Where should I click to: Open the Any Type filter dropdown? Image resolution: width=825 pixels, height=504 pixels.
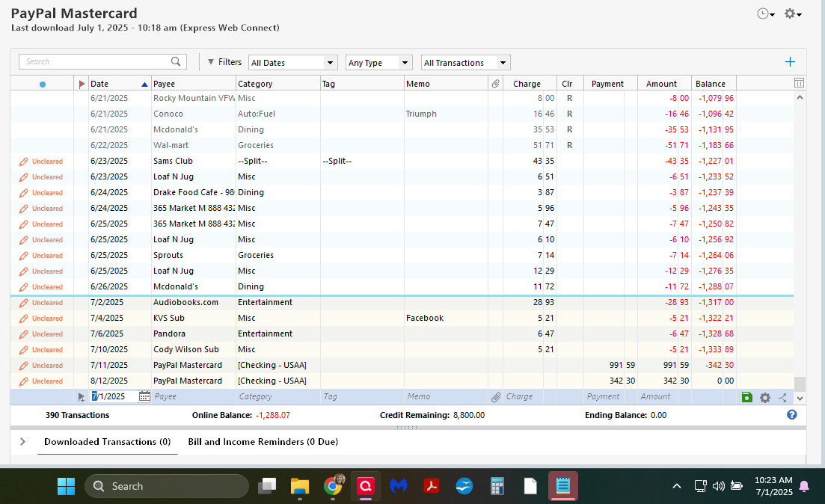point(378,63)
